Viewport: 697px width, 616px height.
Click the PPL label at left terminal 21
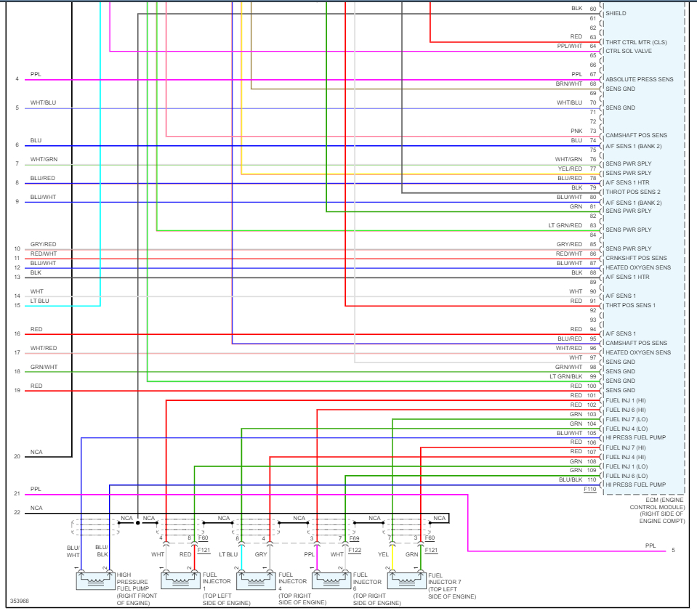tap(36, 489)
